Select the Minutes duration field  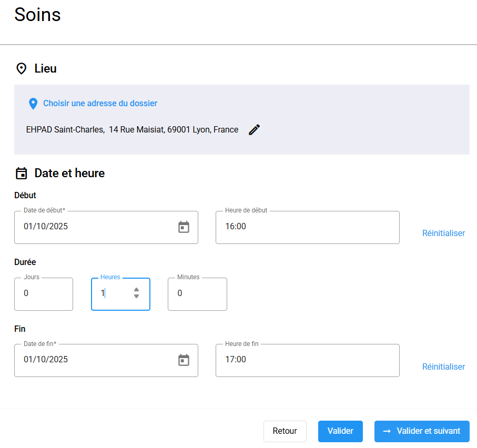tap(197, 294)
